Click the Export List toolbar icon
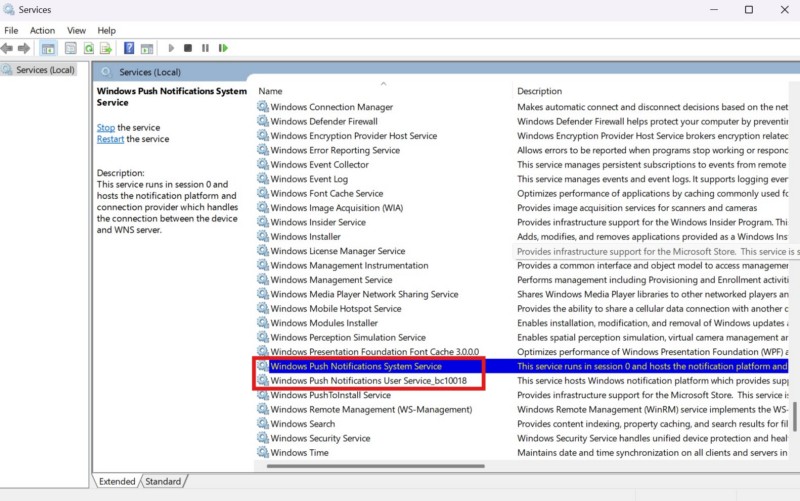This screenshot has width=800, height=501. [106, 48]
